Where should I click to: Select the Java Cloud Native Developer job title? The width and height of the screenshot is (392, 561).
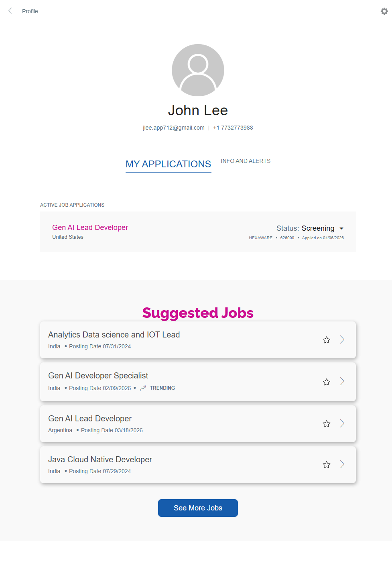tap(100, 459)
